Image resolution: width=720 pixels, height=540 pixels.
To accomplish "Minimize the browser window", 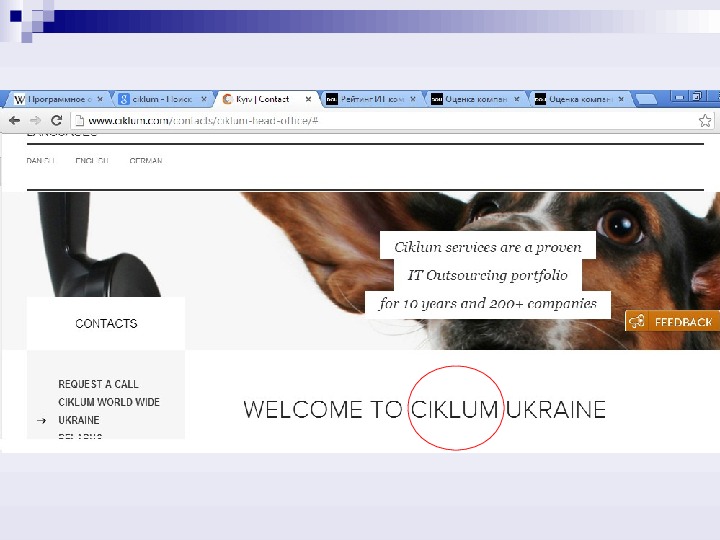I will (680, 96).
